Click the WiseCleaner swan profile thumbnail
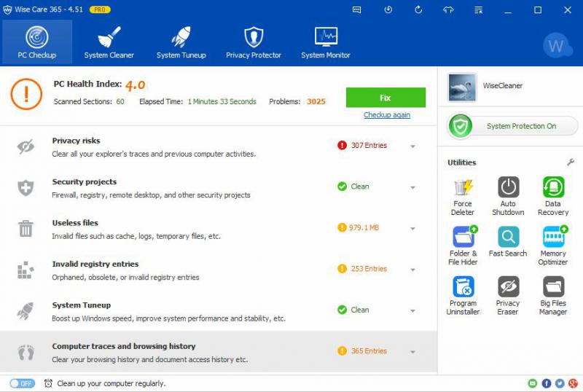 pos(462,87)
